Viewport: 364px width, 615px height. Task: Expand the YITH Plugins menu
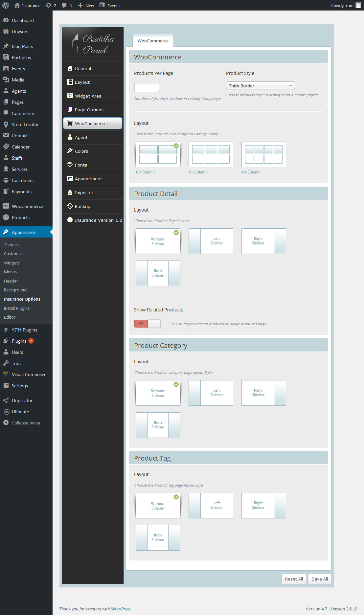point(26,330)
